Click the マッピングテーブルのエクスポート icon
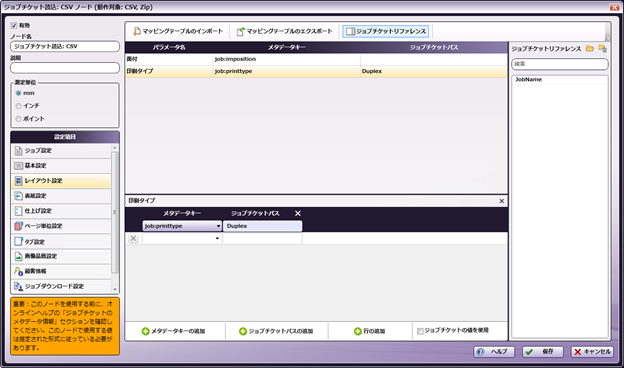The width and height of the screenshot is (624, 368). click(240, 31)
